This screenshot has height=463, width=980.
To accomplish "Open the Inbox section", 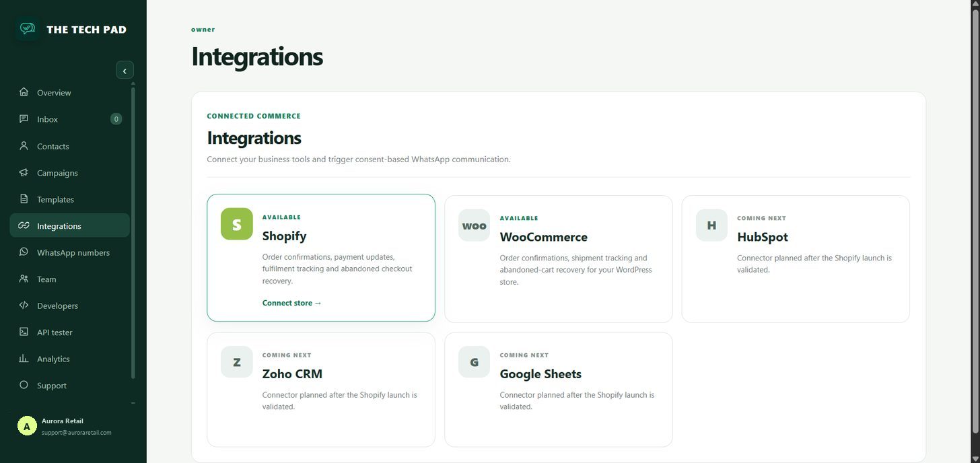I will (x=69, y=119).
